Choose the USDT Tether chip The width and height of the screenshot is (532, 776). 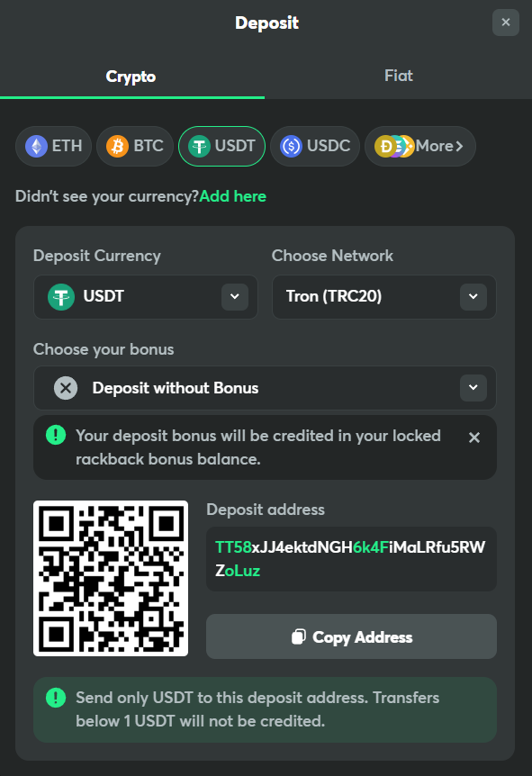tap(221, 146)
